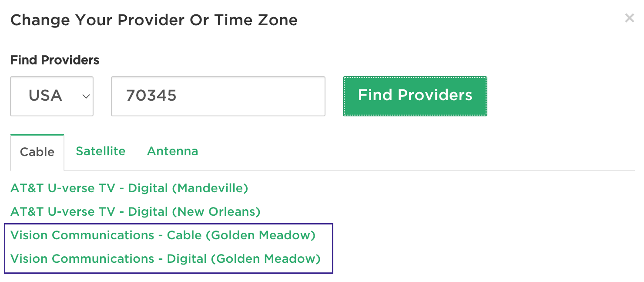Click the dialog title text
This screenshot has width=644, height=282.
(154, 20)
